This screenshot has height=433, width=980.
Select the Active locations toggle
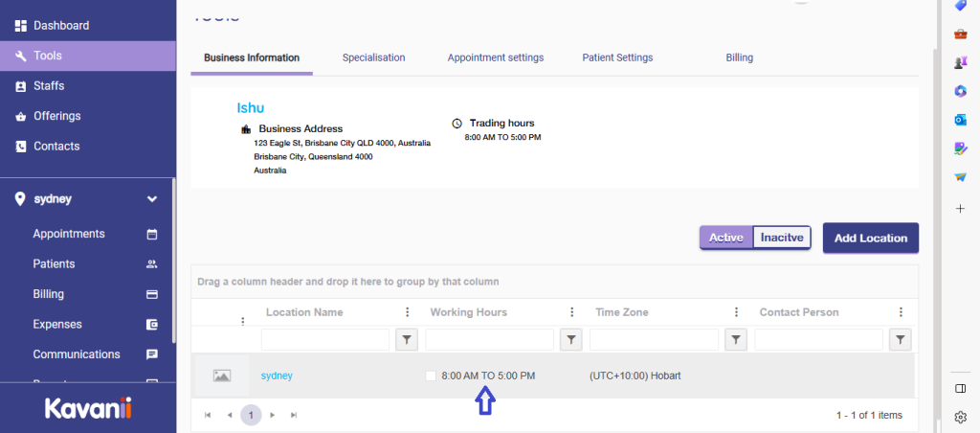[726, 238]
